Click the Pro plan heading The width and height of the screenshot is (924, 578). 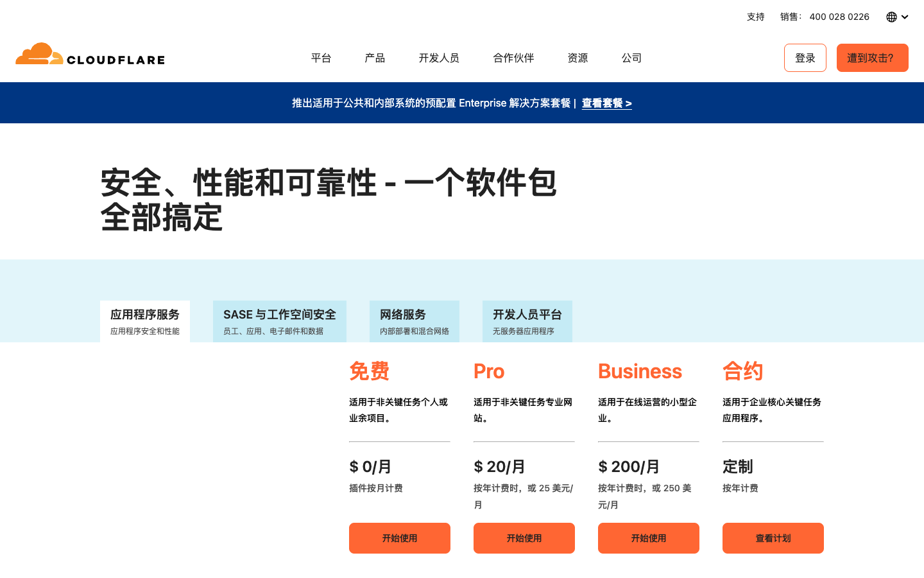489,371
